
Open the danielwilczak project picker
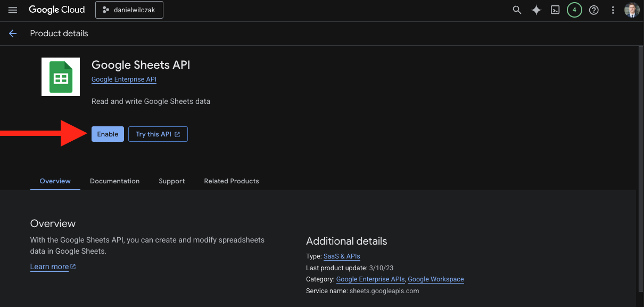pyautogui.click(x=129, y=10)
